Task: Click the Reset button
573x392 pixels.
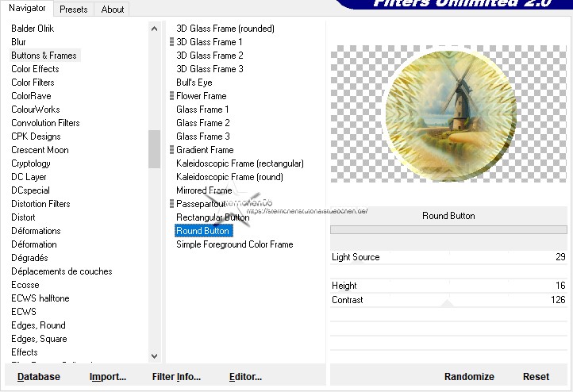Action: [x=536, y=377]
